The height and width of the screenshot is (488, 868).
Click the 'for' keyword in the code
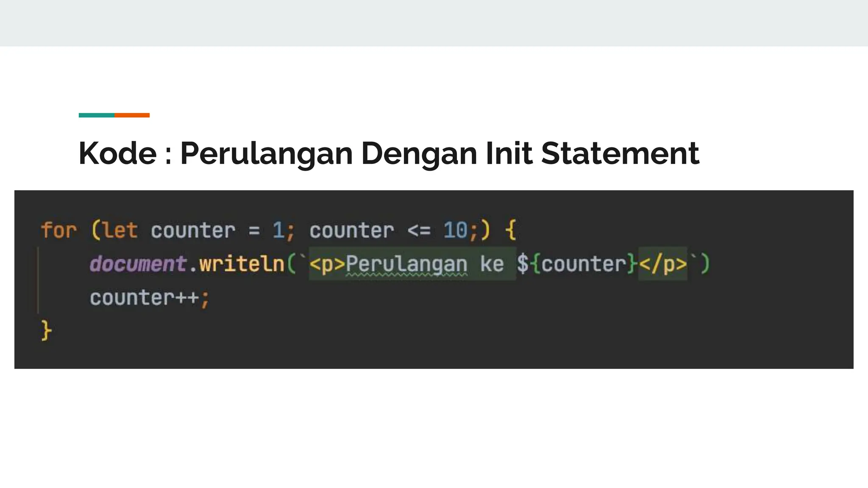point(59,231)
